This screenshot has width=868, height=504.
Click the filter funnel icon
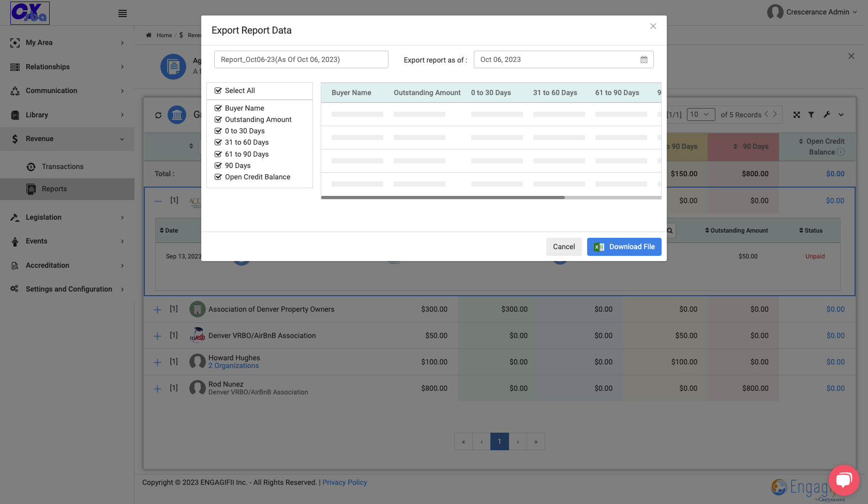click(811, 115)
